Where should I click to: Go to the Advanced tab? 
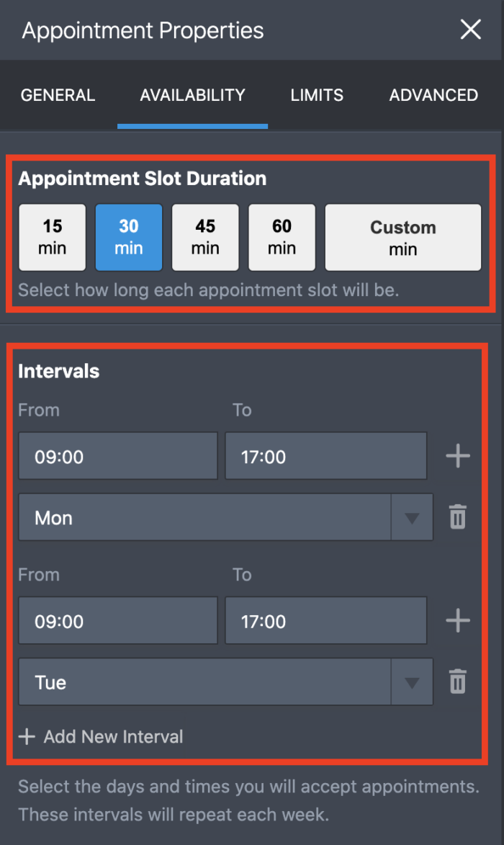(x=433, y=95)
